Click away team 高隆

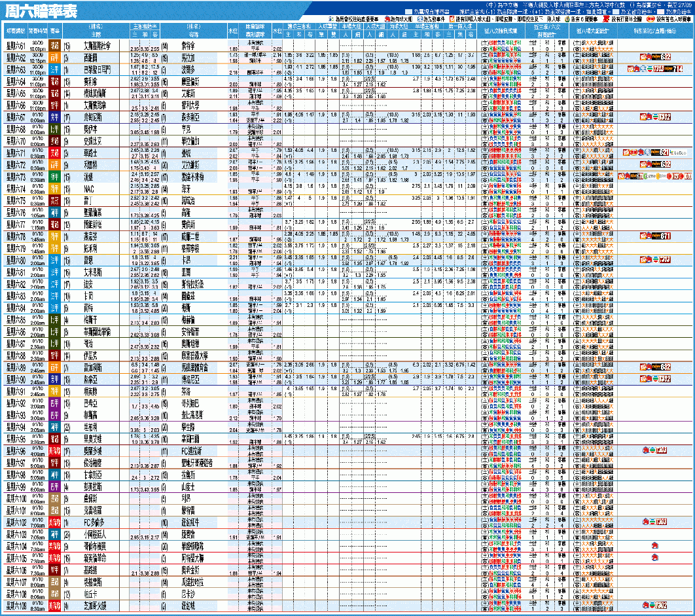pos(186,213)
